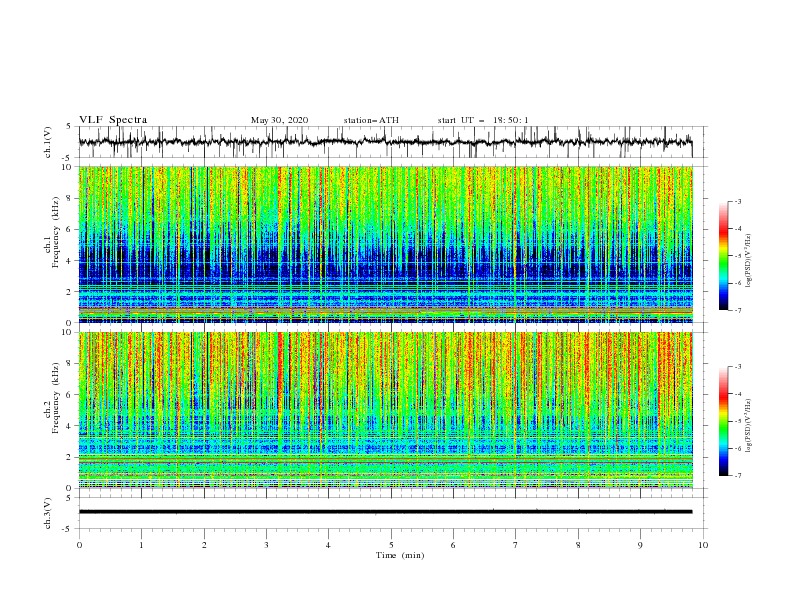Click the "ch.1(V)" waveform axis label
Viewport: 792px width, 612px height.
point(48,142)
